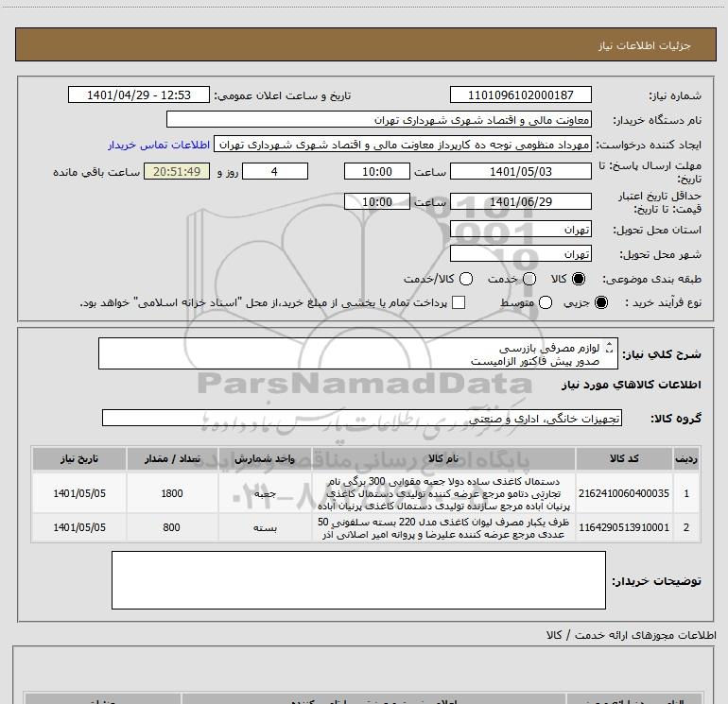The image size is (728, 704).
Task: Click the لیوان کاغذی product name cell
Action: coord(443,527)
